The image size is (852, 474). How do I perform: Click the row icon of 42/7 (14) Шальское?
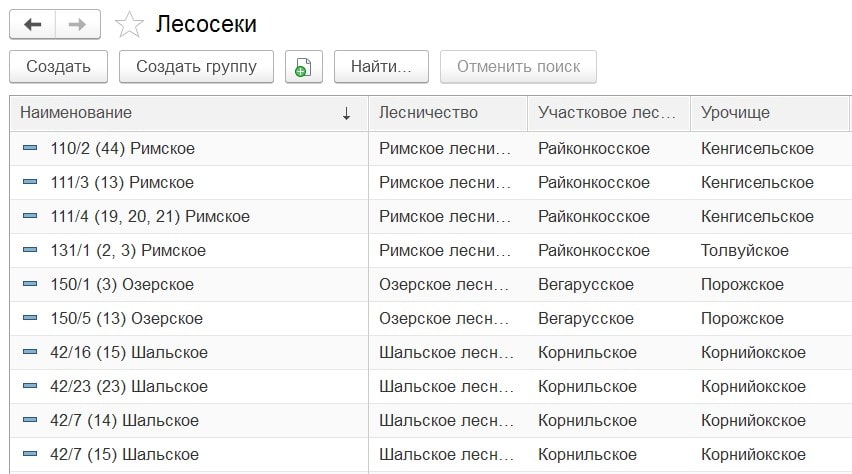click(x=30, y=420)
